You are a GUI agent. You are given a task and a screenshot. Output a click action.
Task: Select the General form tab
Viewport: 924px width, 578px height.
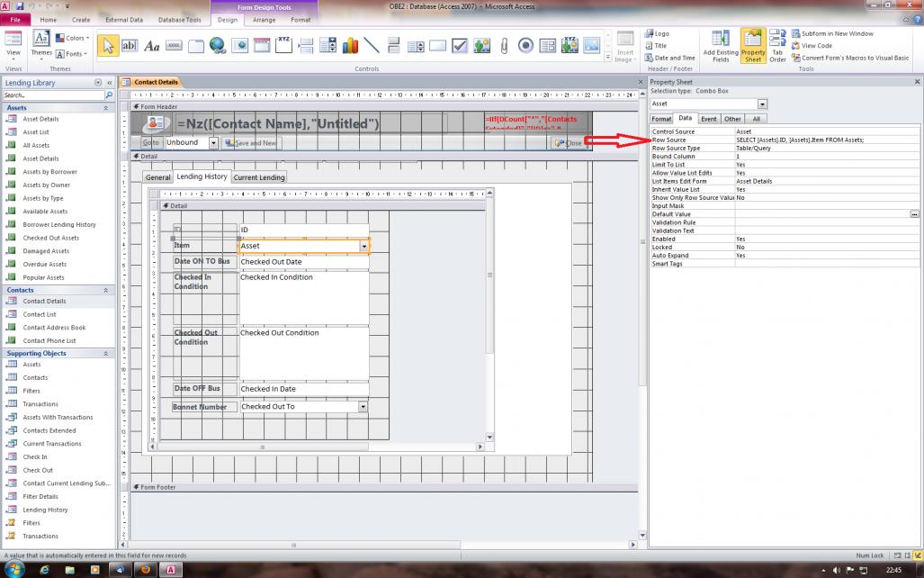pos(158,177)
